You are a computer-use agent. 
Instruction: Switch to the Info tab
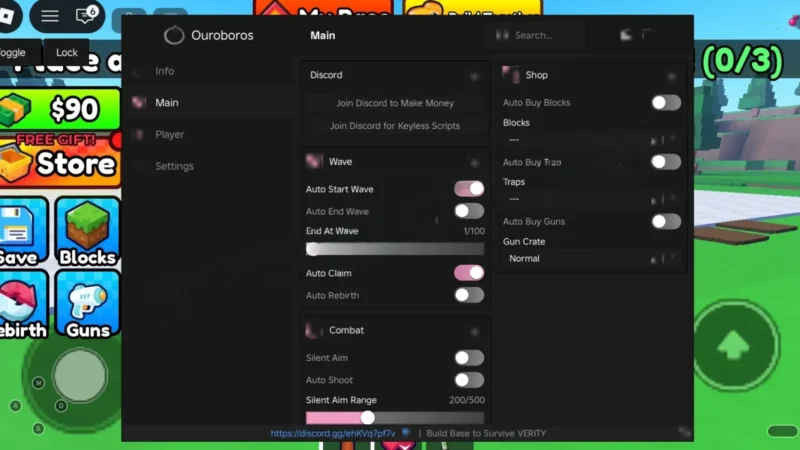click(209, 71)
